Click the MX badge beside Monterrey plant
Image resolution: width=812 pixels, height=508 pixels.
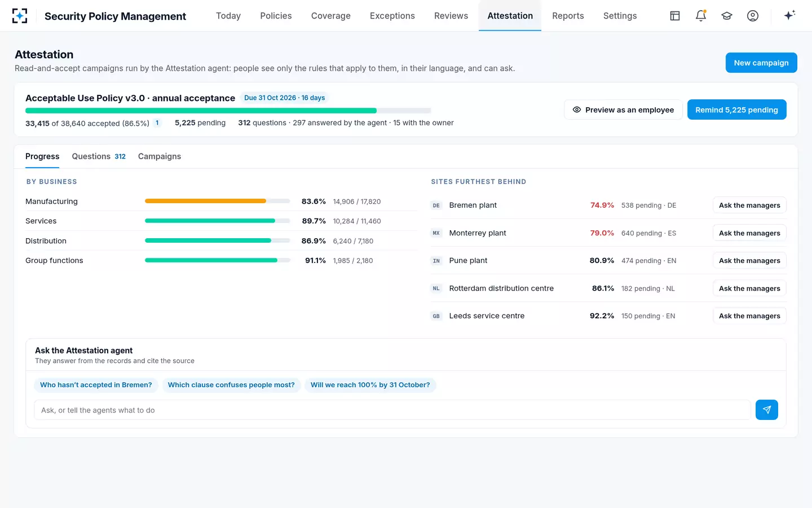tap(436, 233)
